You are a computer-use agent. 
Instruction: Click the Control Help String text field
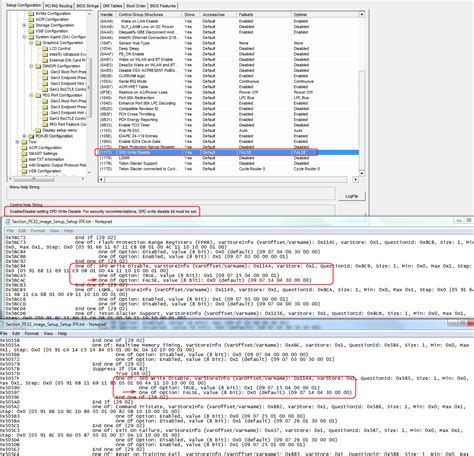[170, 211]
